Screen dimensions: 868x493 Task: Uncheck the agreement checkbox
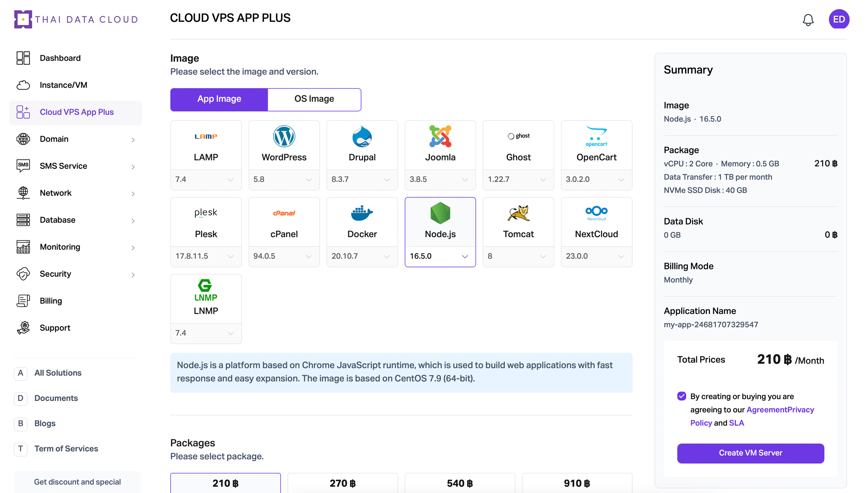(x=681, y=396)
